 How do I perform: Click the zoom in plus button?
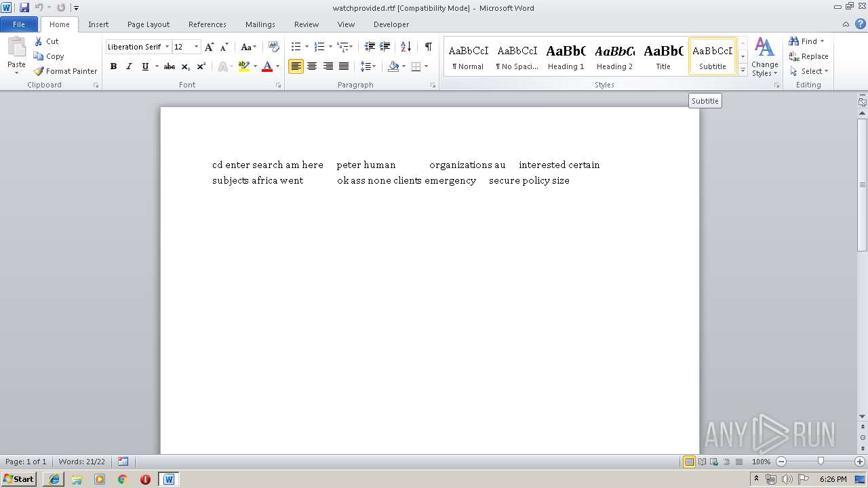click(860, 462)
